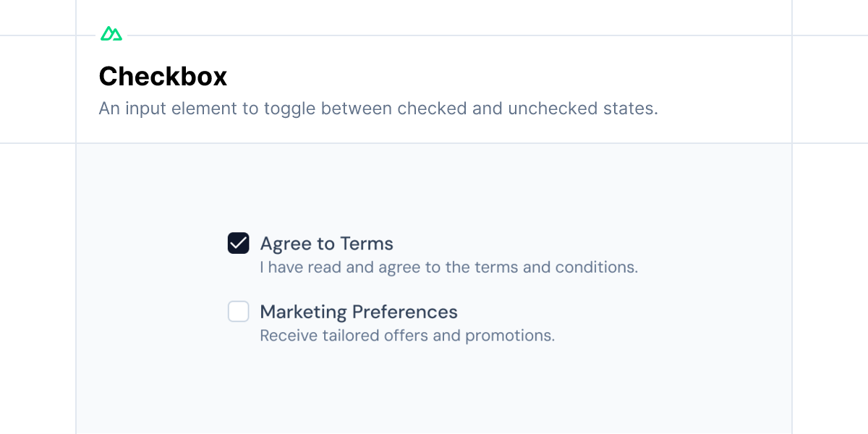Enable the Marketing Preferences checkbox
Viewport: 868px width, 434px height.
[x=239, y=312]
